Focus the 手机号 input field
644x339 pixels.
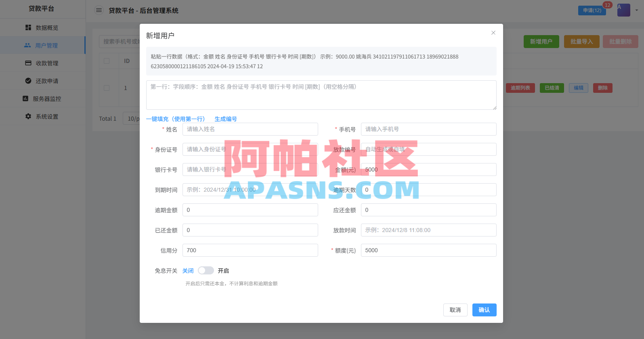point(429,129)
